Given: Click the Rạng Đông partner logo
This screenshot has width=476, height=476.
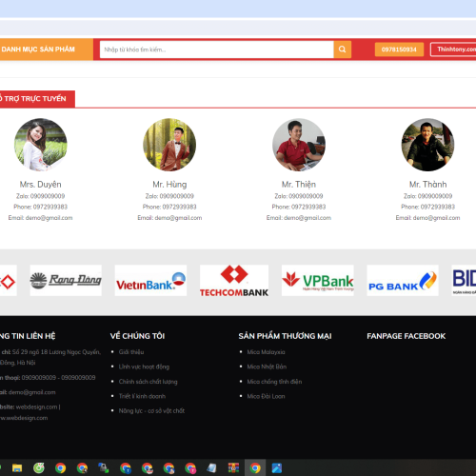Looking at the screenshot, I should (x=66, y=281).
